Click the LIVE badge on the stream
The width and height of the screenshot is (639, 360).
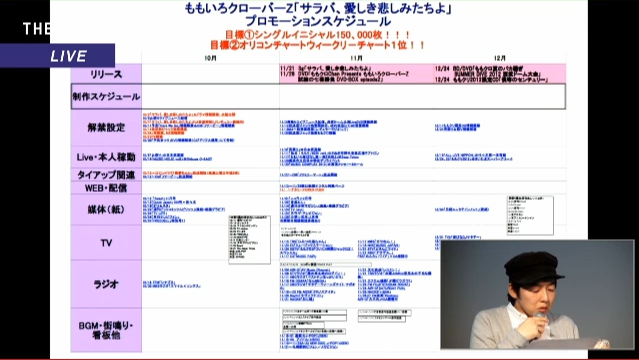57,55
